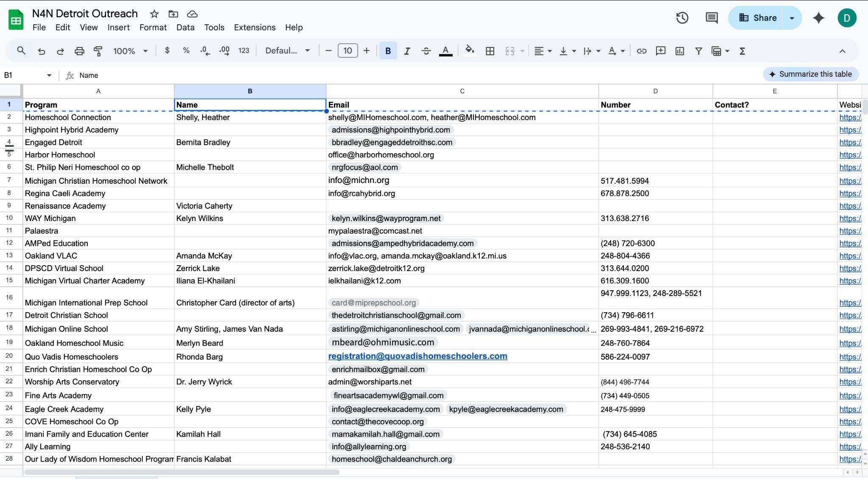Click the horizontal scrollbar thumb

pos(182,472)
